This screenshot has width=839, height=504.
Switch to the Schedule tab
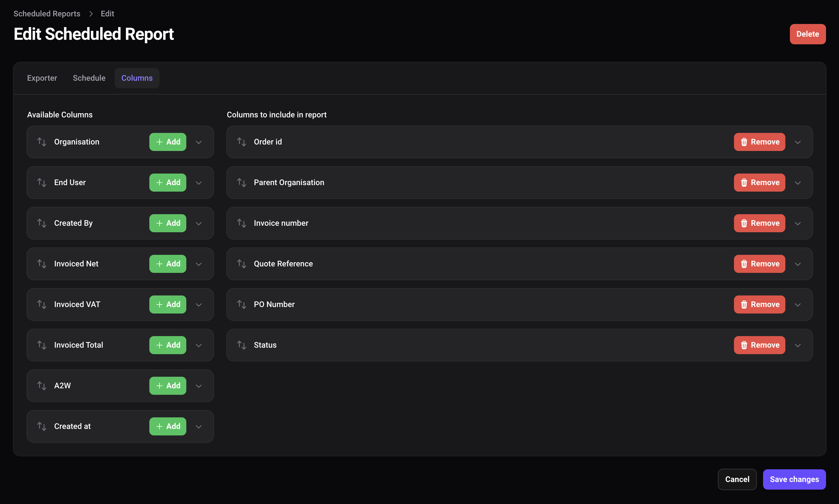89,77
